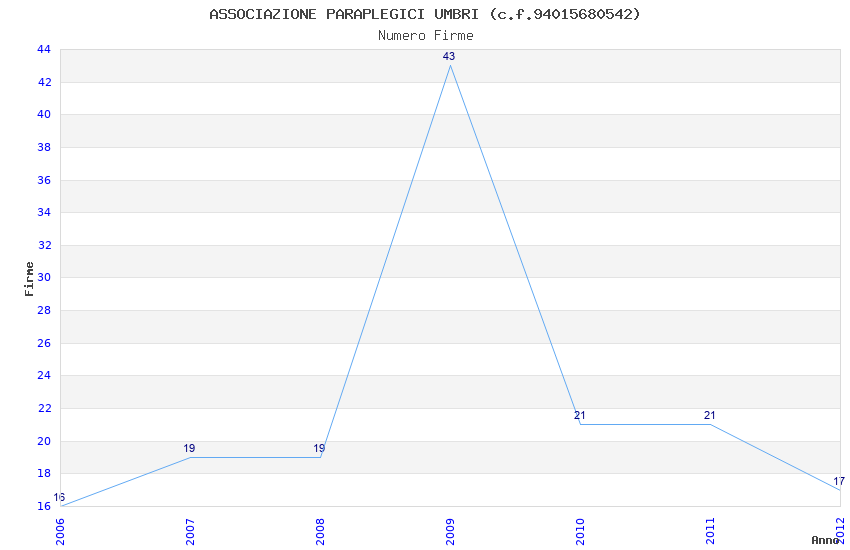The width and height of the screenshot is (850, 550).
Task: Select the 2009 x-axis year label
Action: (x=450, y=531)
